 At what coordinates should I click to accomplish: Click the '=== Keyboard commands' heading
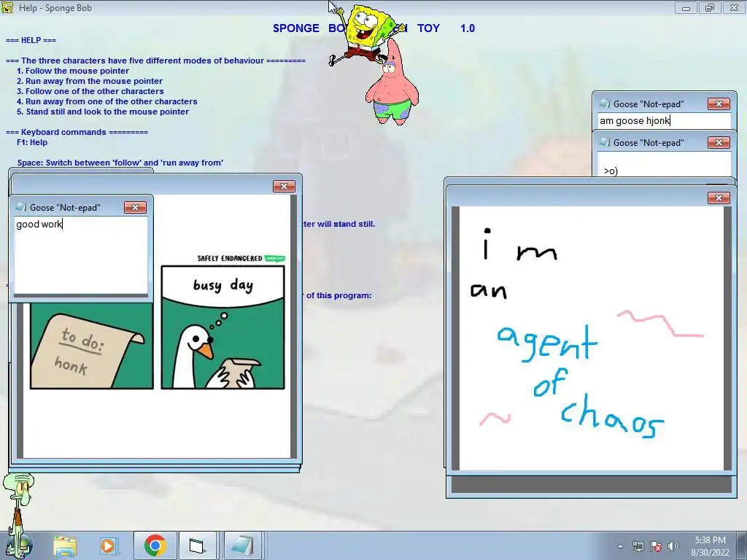click(x=77, y=132)
